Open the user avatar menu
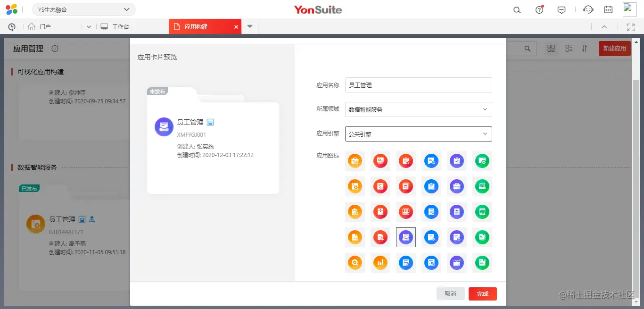Image resolution: width=644 pixels, height=309 pixels. pos(630,9)
